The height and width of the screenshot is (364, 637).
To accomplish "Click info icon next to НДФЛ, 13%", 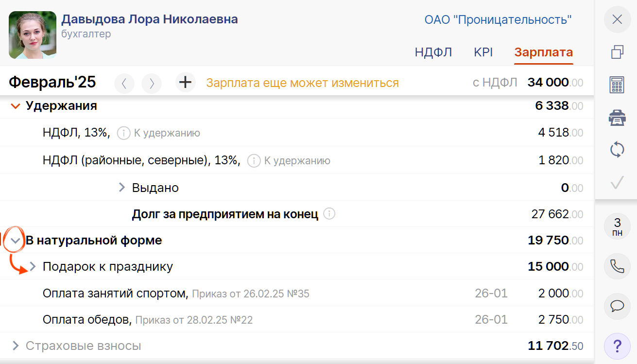I will pyautogui.click(x=123, y=133).
